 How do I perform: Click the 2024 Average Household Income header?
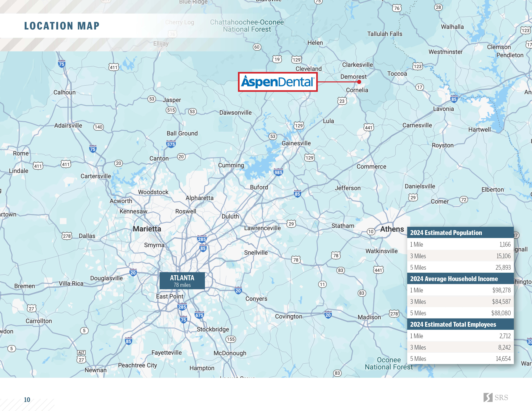pos(460,279)
